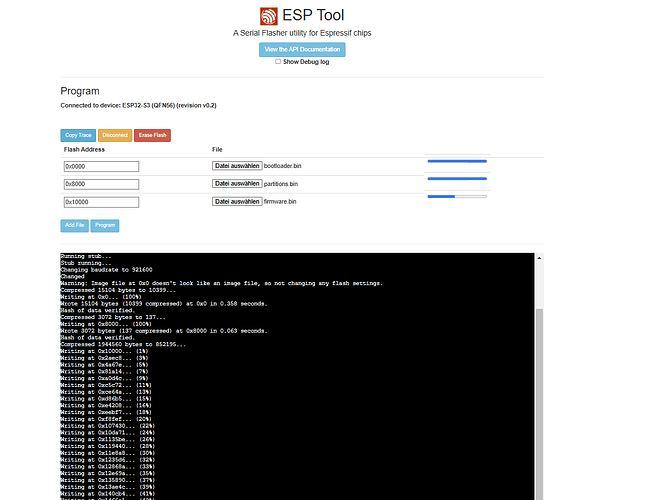Click the 'Program' section heading
The height and width of the screenshot is (500, 647).
click(80, 91)
